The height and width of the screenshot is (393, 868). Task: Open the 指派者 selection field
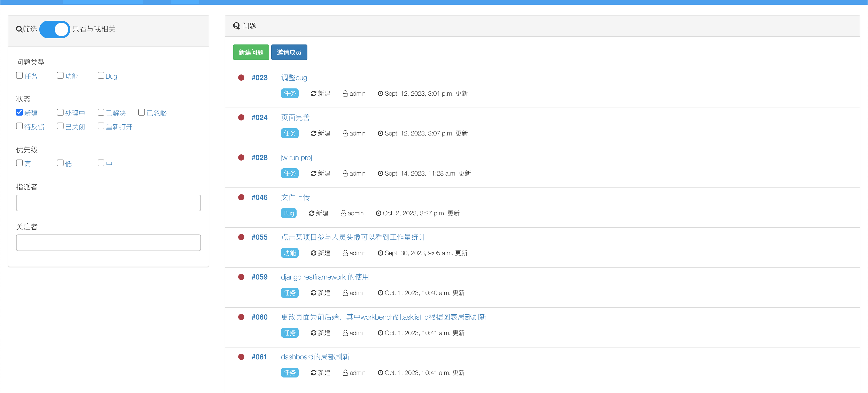click(x=108, y=203)
